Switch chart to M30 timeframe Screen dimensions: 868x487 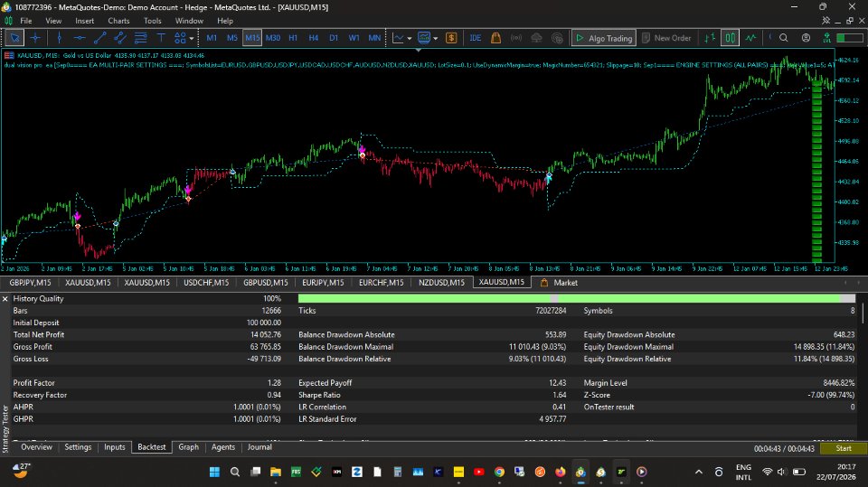click(273, 38)
